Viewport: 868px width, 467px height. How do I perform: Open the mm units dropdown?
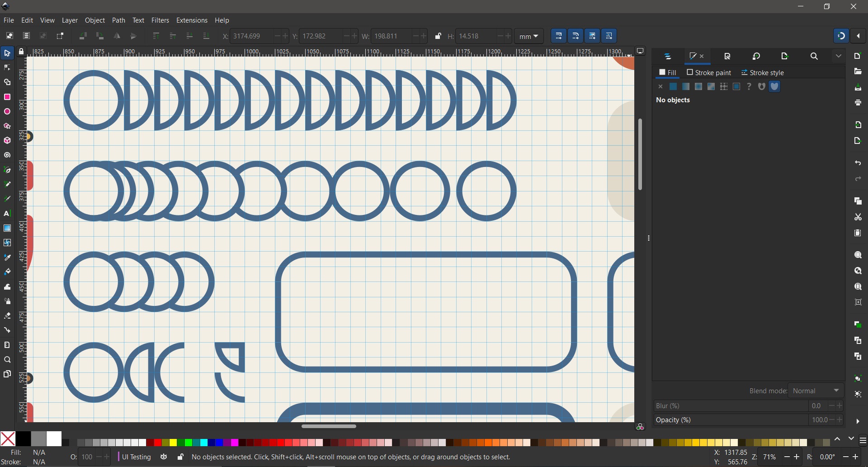pos(529,36)
